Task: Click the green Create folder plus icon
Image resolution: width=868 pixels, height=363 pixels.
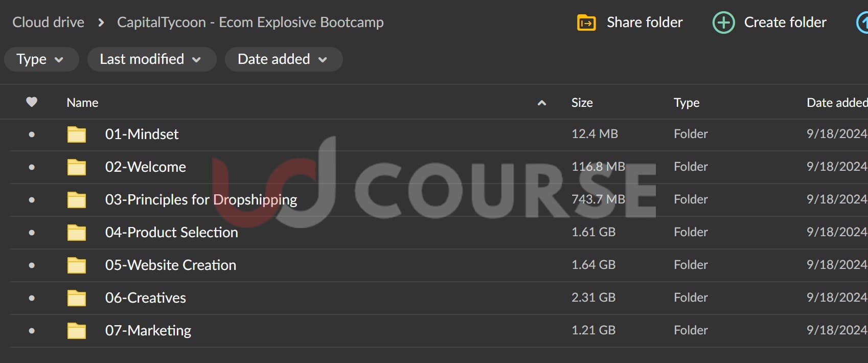Action: coord(723,23)
